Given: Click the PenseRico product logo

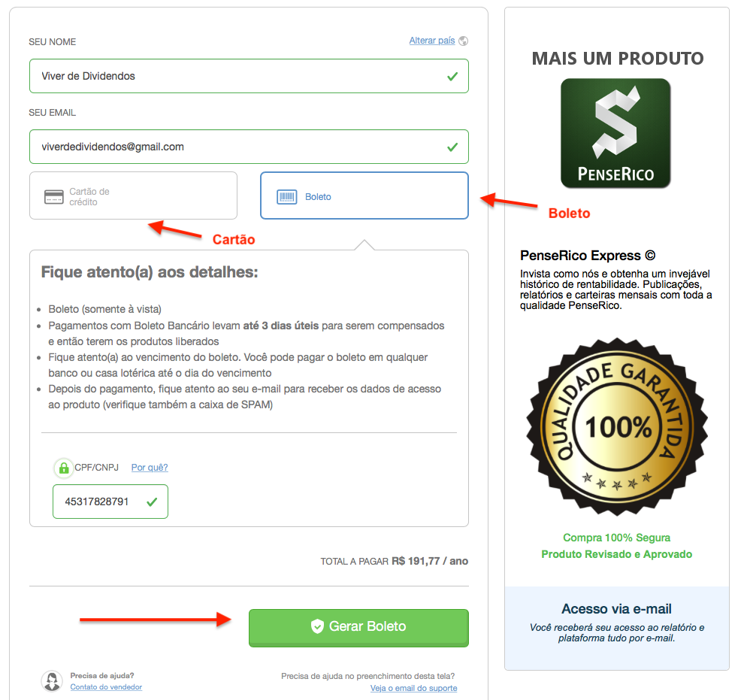Looking at the screenshot, I should (615, 133).
